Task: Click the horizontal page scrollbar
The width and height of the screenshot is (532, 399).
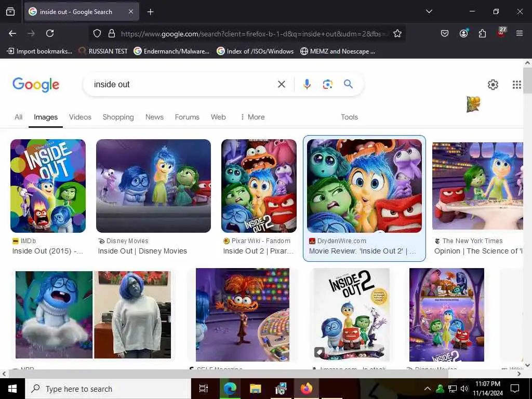Action: tap(229, 374)
